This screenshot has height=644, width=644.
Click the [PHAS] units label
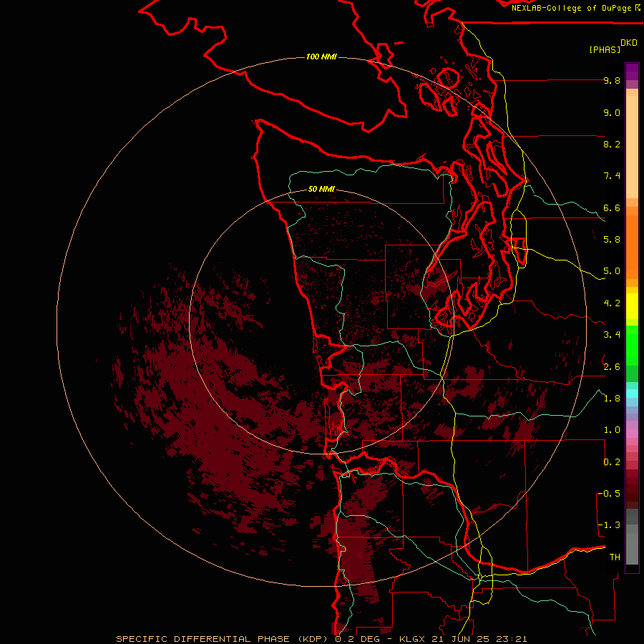pyautogui.click(x=605, y=49)
